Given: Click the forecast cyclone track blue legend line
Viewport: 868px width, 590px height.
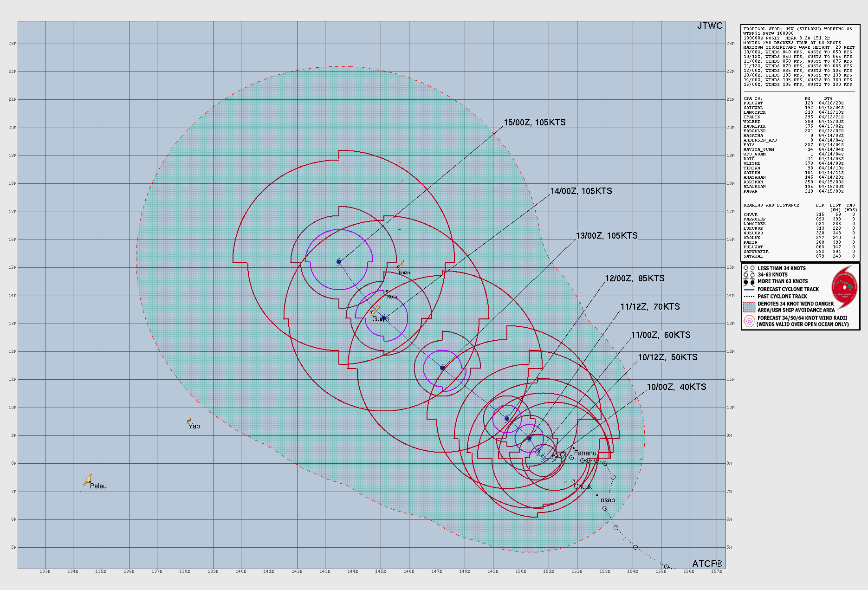Looking at the screenshot, I should click(749, 289).
